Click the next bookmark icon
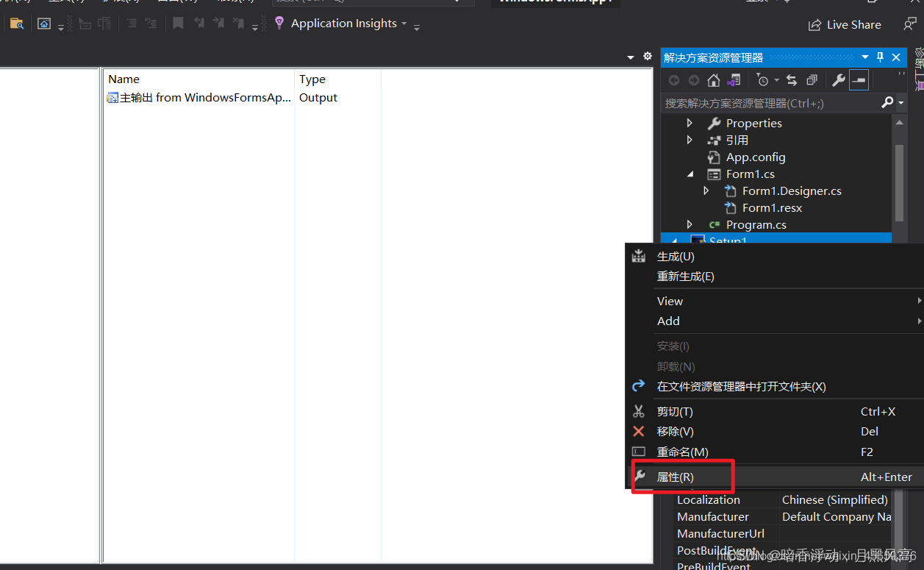 pyautogui.click(x=218, y=24)
